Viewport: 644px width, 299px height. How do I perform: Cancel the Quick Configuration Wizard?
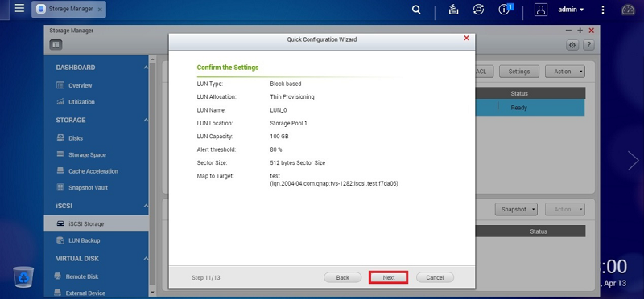click(x=435, y=277)
